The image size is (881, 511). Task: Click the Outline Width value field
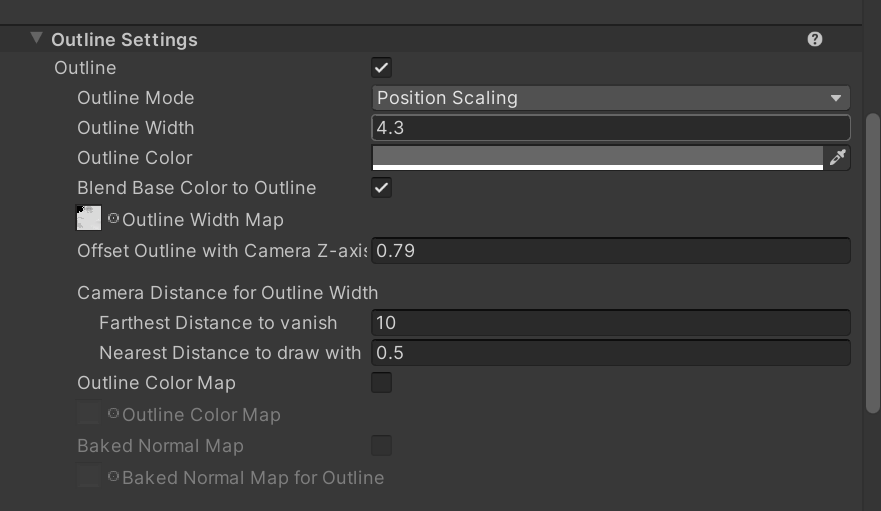(x=610, y=128)
